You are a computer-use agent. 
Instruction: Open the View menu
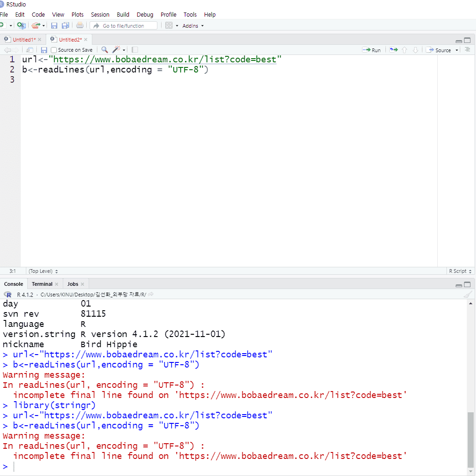pyautogui.click(x=58, y=15)
